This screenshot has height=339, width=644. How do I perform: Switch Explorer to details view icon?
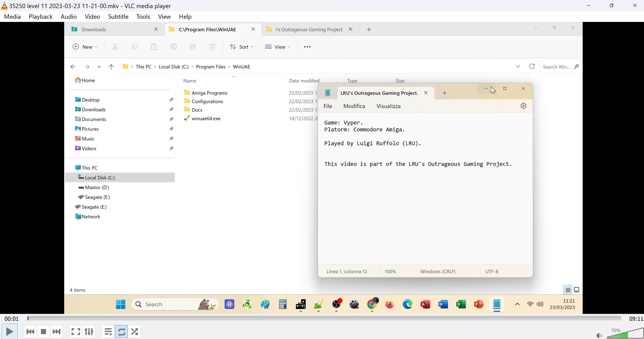pos(568,290)
